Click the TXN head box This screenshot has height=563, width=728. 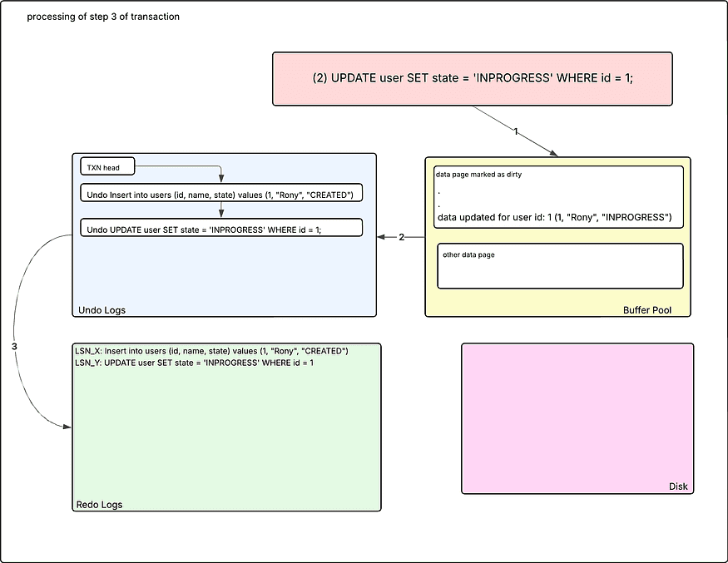pos(106,168)
